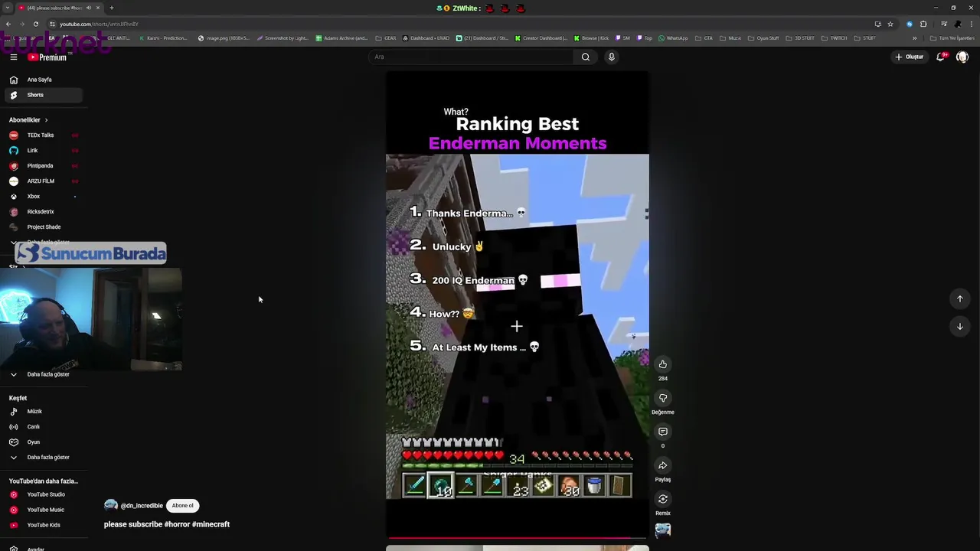Click the YouTube Premium logo
980x551 pixels.
[x=47, y=57]
